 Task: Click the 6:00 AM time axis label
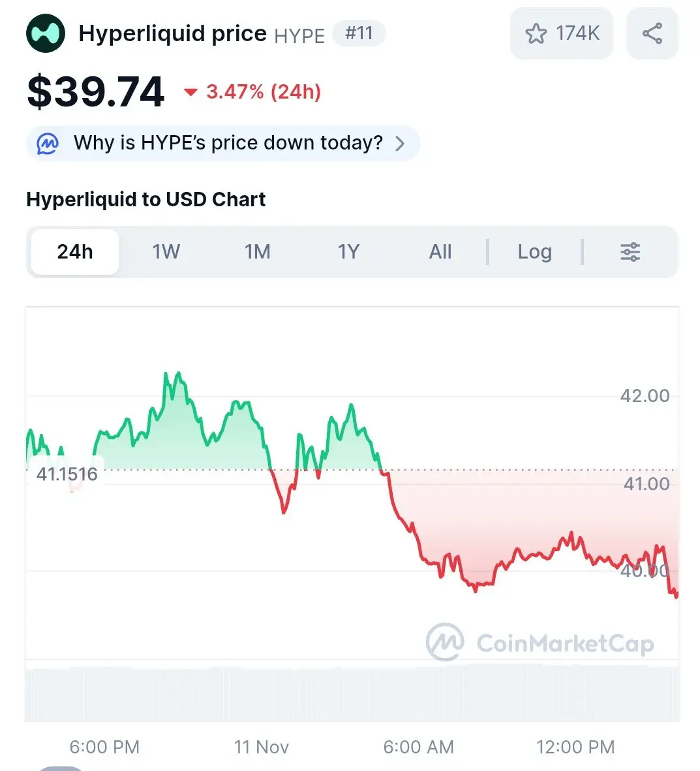418,747
